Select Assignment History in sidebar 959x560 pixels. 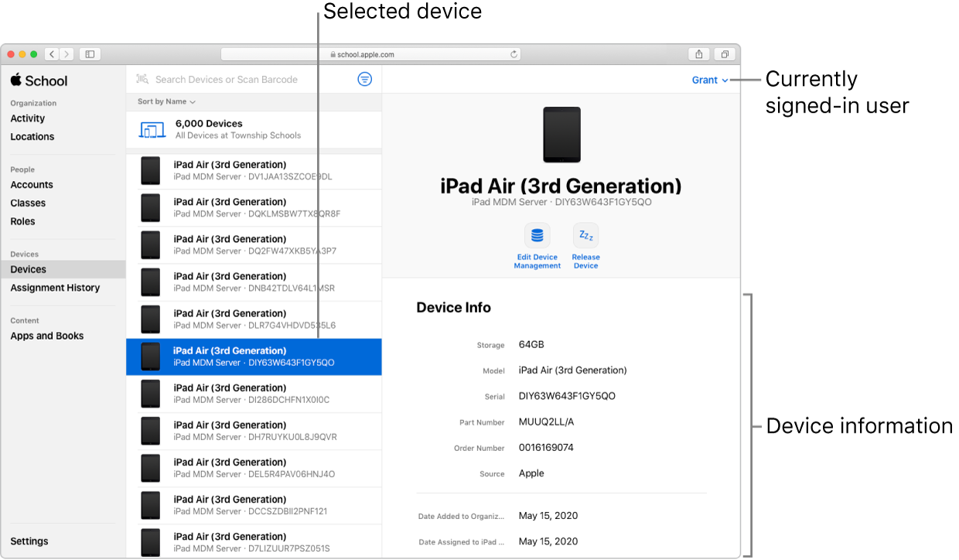click(x=55, y=288)
